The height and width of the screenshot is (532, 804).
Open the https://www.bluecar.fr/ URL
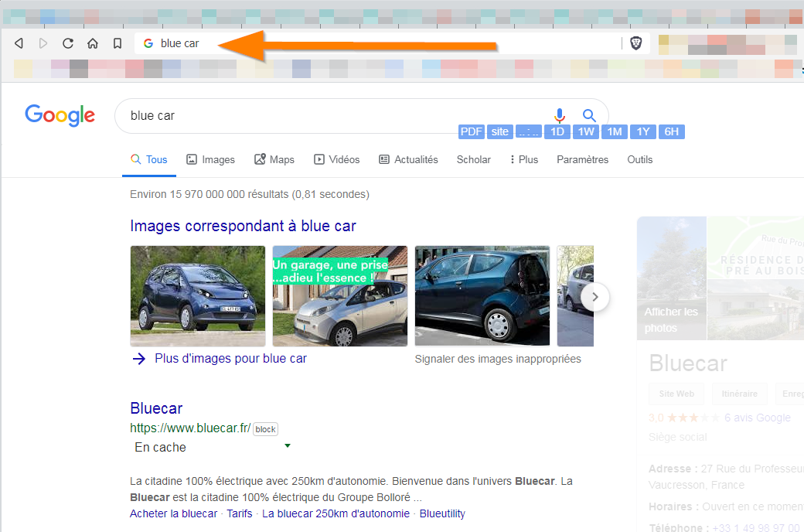point(190,428)
